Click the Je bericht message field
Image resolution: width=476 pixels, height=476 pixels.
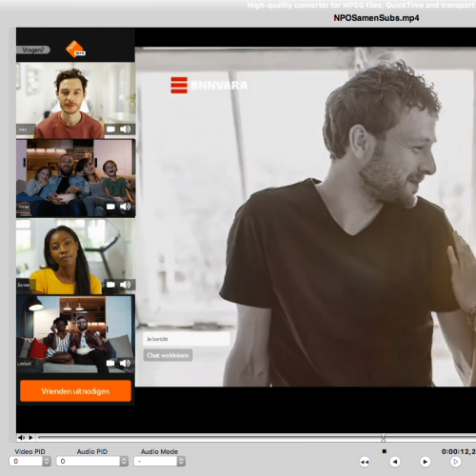[x=187, y=339]
